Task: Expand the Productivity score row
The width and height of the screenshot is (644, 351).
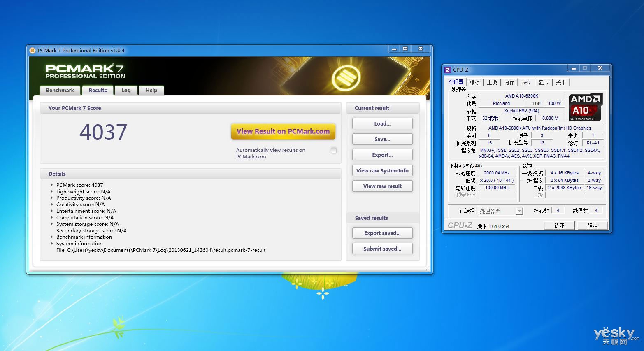Action: click(52, 198)
